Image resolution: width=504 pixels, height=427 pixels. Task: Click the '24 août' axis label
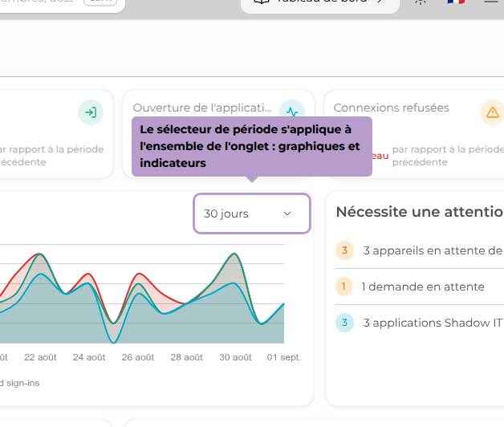click(x=89, y=357)
